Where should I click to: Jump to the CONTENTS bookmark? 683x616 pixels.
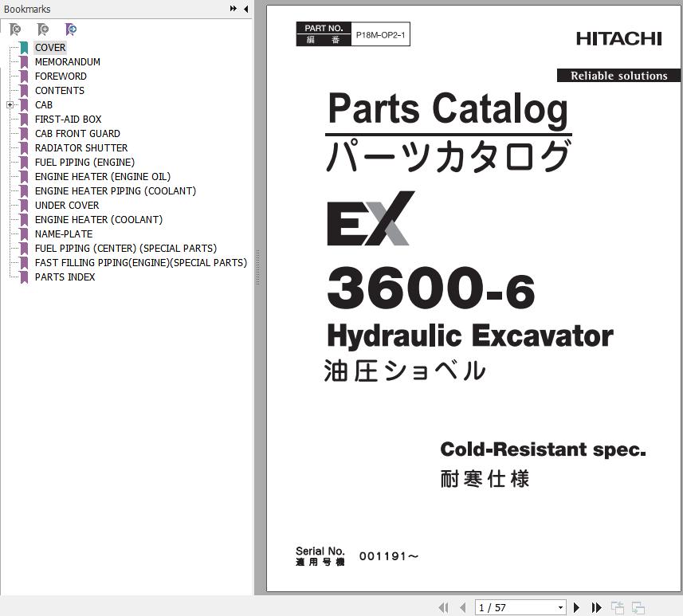click(x=60, y=91)
